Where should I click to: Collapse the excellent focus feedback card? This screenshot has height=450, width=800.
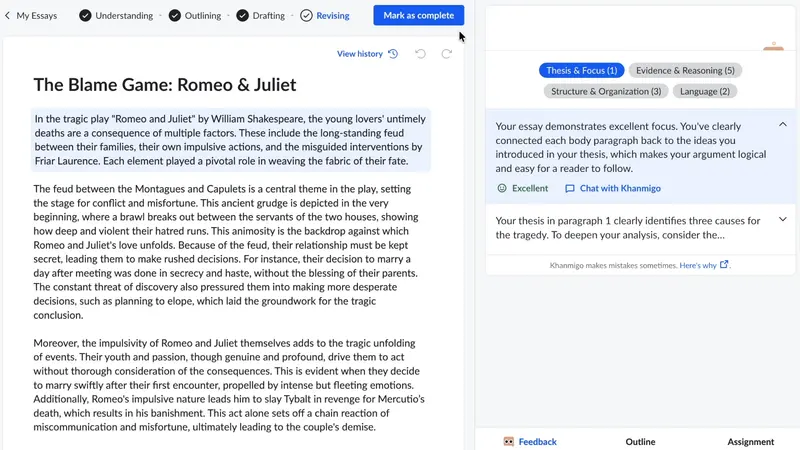[782, 125]
